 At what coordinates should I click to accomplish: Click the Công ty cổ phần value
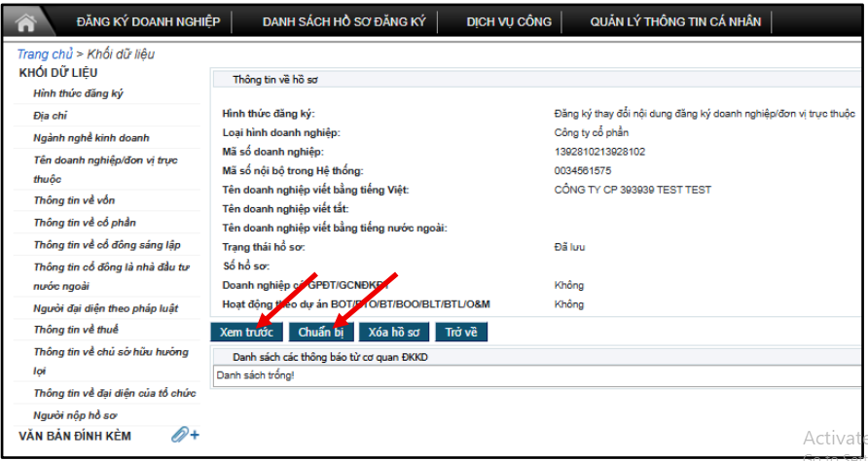coord(592,133)
